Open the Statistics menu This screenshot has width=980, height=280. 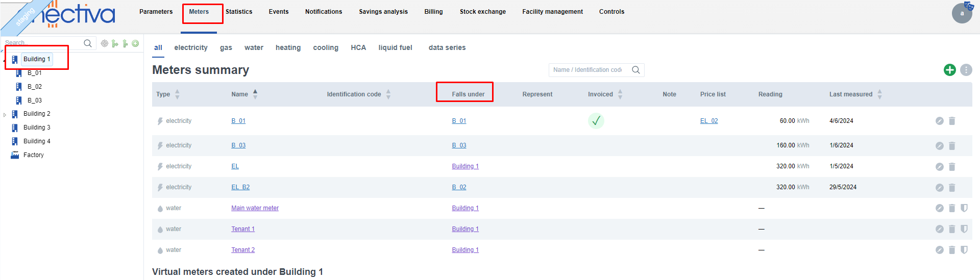[239, 12]
